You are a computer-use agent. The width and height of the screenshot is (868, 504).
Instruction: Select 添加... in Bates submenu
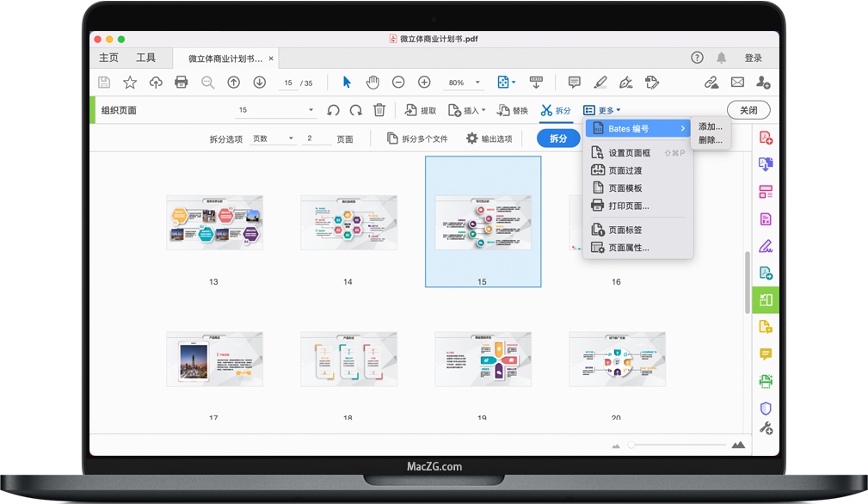(710, 127)
